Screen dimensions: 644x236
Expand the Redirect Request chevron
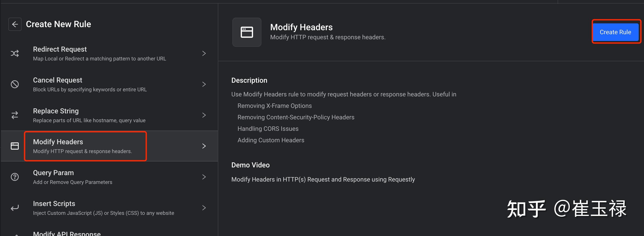(x=204, y=53)
